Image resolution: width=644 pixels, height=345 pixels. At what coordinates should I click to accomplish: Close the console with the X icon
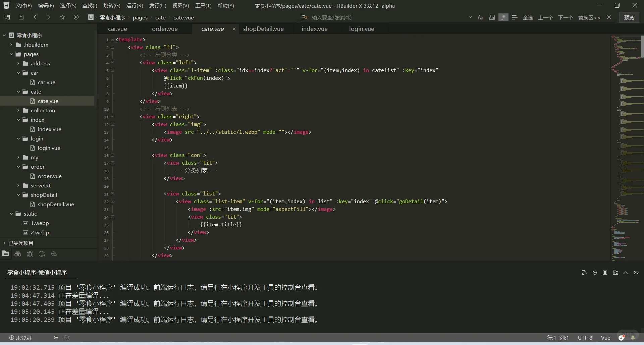tap(636, 273)
